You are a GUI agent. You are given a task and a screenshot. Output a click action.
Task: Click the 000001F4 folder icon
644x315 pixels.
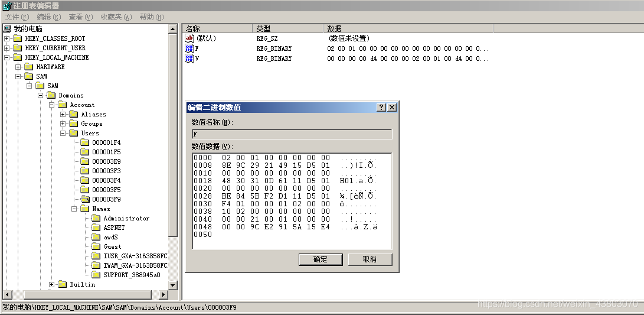84,142
